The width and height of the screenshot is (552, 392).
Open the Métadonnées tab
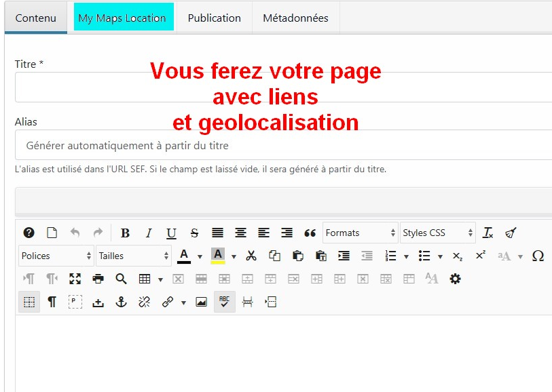pos(295,18)
